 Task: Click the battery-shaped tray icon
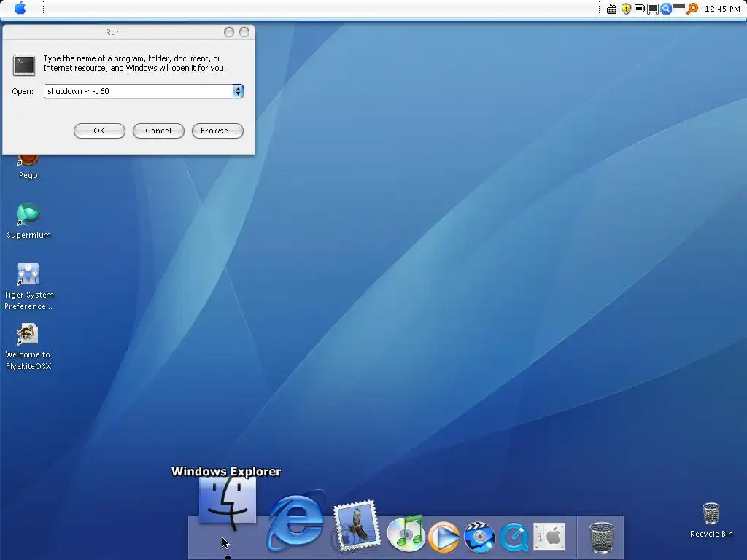[639, 9]
